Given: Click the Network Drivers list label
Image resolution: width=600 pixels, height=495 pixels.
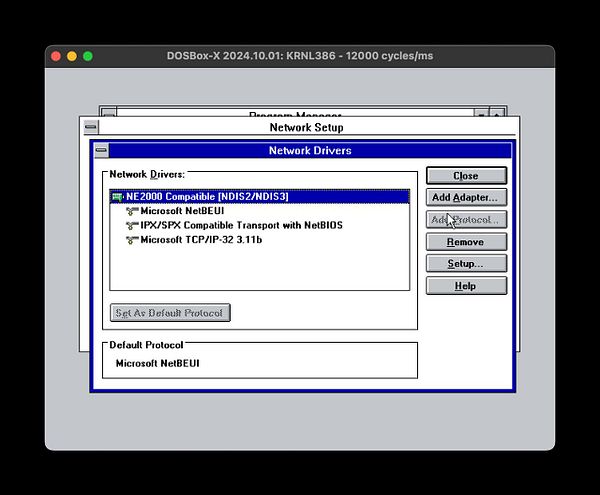Looking at the screenshot, I should [x=147, y=174].
